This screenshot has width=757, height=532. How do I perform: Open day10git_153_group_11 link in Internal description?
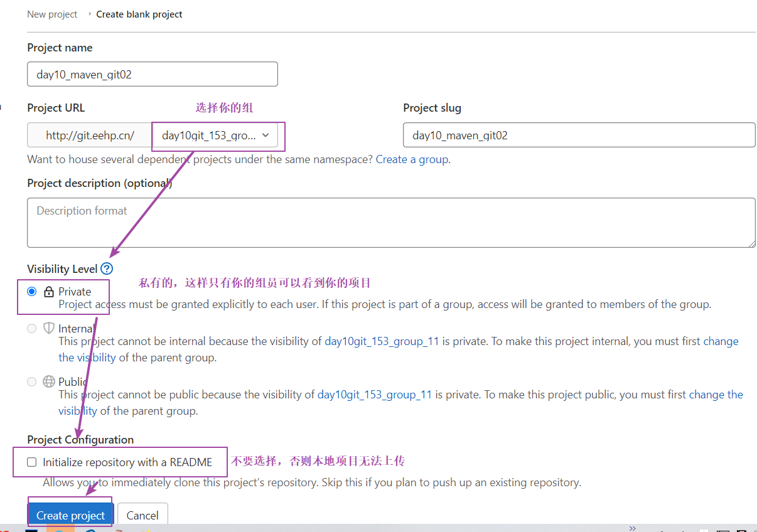tap(382, 342)
